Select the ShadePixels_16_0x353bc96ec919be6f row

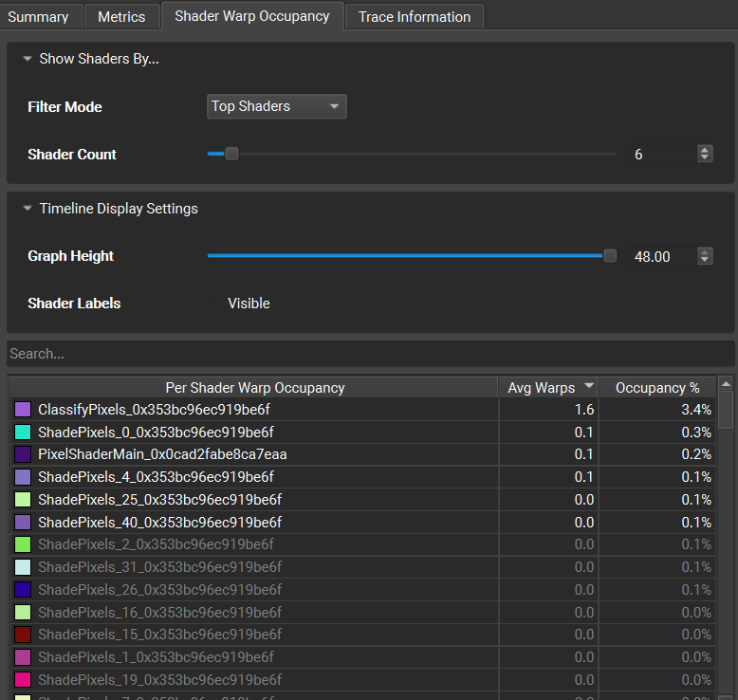point(362,612)
